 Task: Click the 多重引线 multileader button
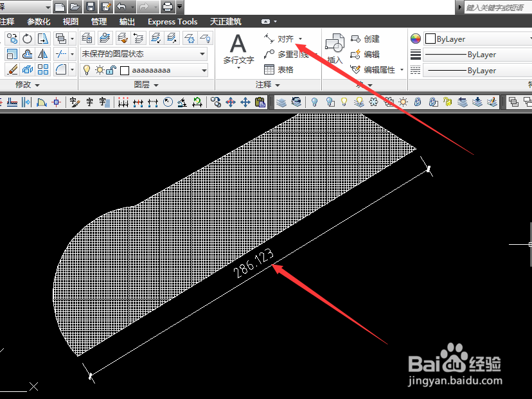(x=287, y=54)
